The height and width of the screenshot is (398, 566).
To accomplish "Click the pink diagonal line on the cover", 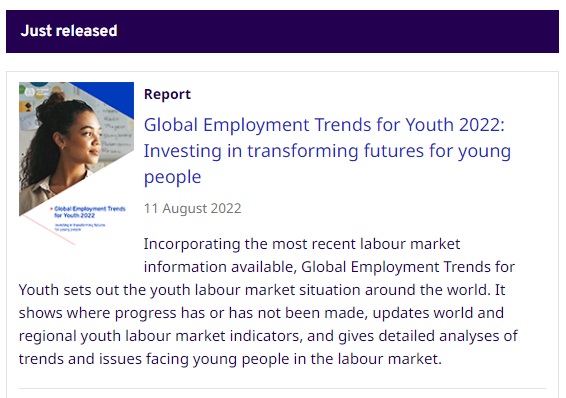I will pyautogui.click(x=49, y=230).
